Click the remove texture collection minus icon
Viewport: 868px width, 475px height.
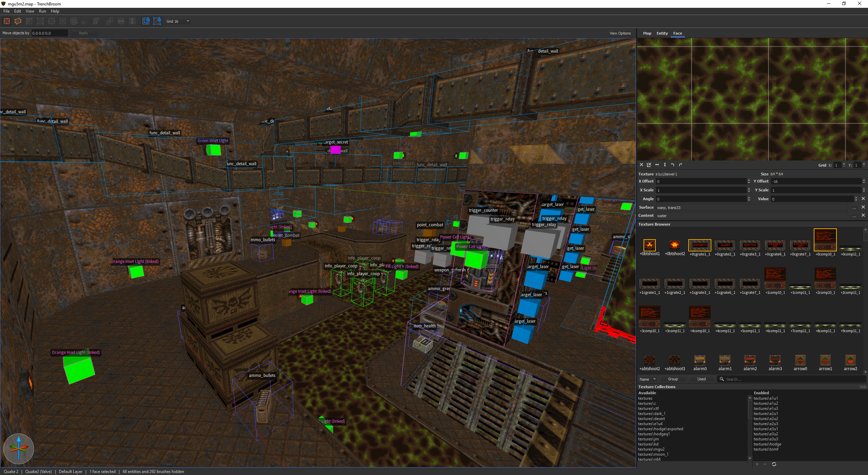click(765, 464)
